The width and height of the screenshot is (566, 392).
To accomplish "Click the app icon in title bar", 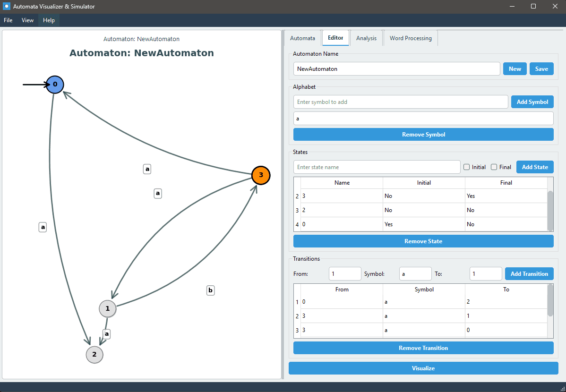I will point(7,7).
